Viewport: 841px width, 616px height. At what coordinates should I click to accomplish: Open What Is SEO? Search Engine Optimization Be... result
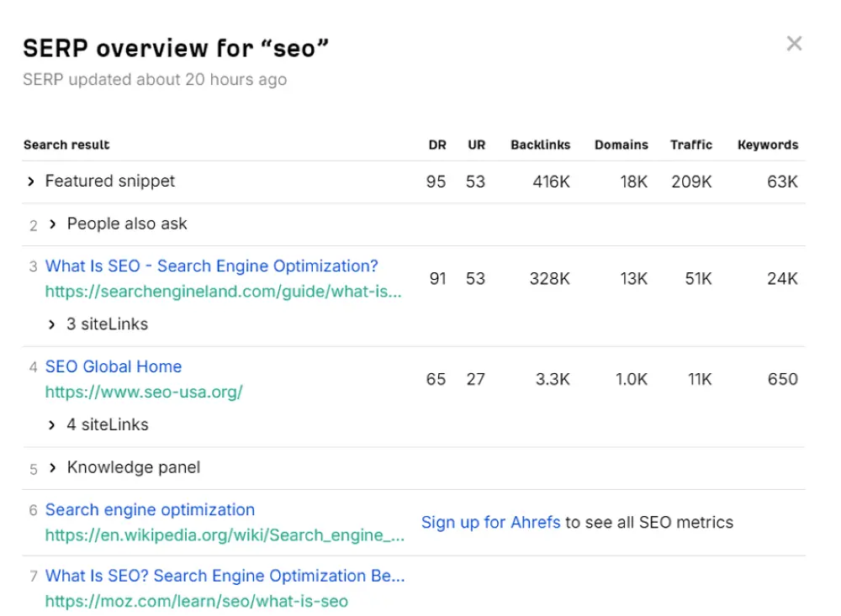point(225,576)
